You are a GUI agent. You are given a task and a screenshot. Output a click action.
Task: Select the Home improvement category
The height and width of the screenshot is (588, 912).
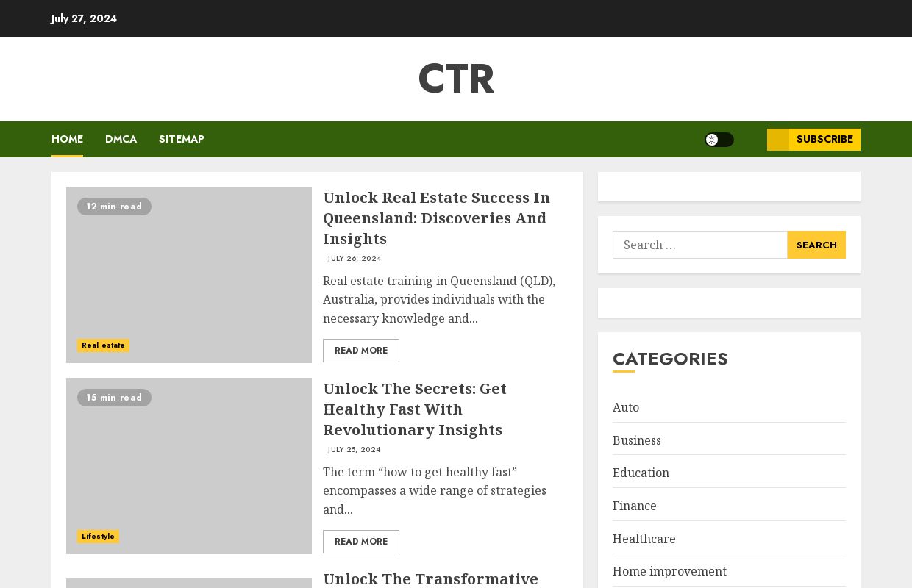click(669, 571)
